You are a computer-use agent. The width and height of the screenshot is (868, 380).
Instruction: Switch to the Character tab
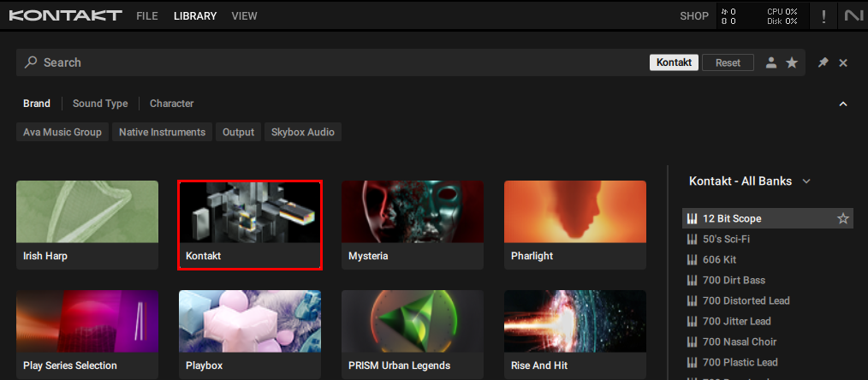171,104
